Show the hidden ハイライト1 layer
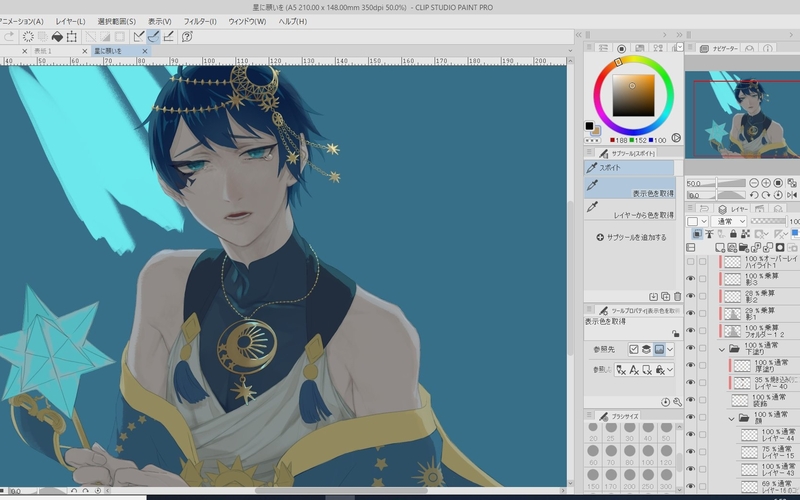Screen dimensions: 800x500 click(691, 262)
